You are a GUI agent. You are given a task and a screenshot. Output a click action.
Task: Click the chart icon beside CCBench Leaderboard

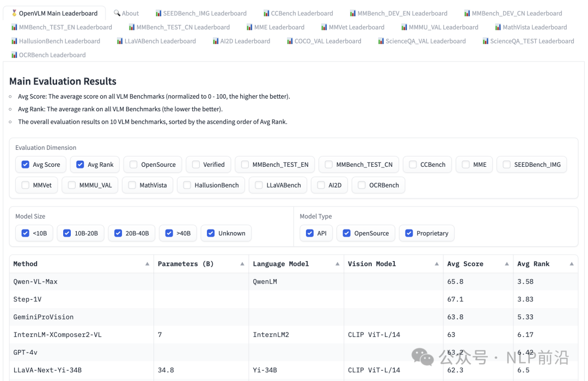pyautogui.click(x=266, y=13)
